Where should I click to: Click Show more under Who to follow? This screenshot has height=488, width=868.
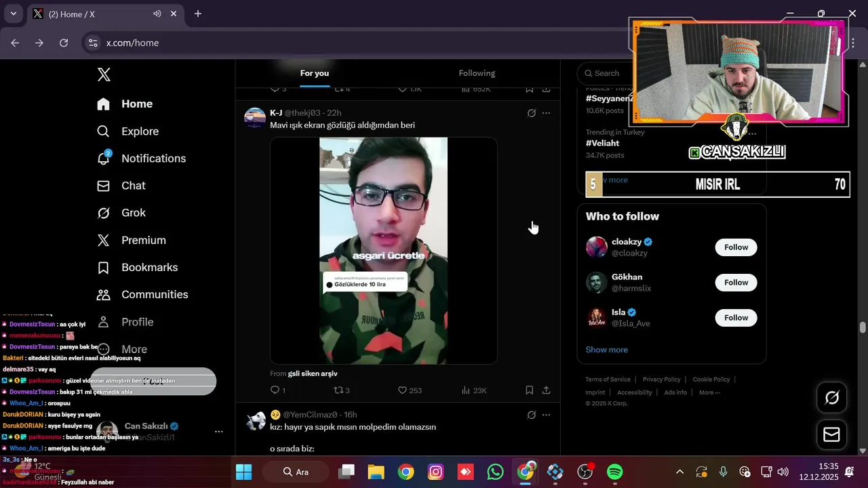606,350
